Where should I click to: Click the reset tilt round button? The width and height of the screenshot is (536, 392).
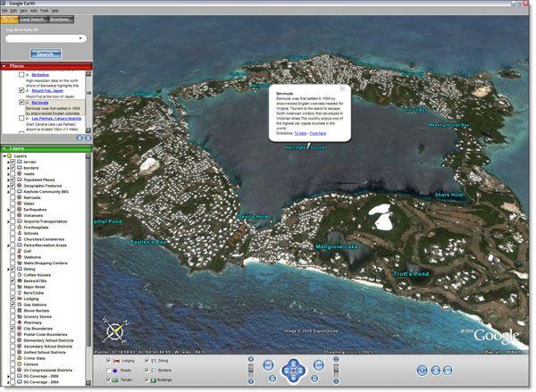pyautogui.click(x=314, y=379)
